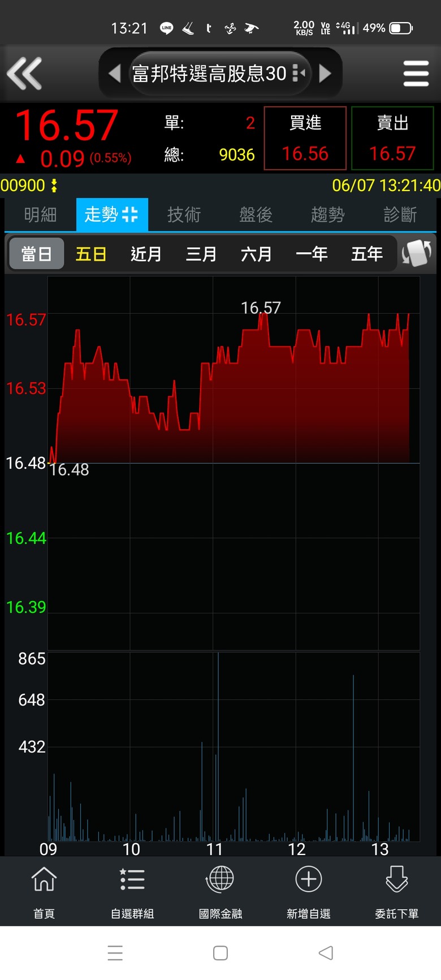Go to previous stock with left arrow
Viewport: 441px width, 980px height.
(x=115, y=74)
